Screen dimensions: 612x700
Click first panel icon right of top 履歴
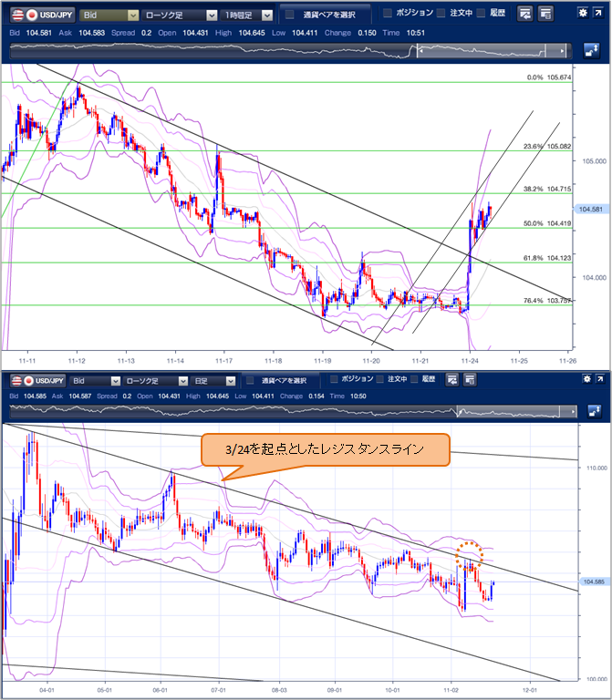point(525,15)
